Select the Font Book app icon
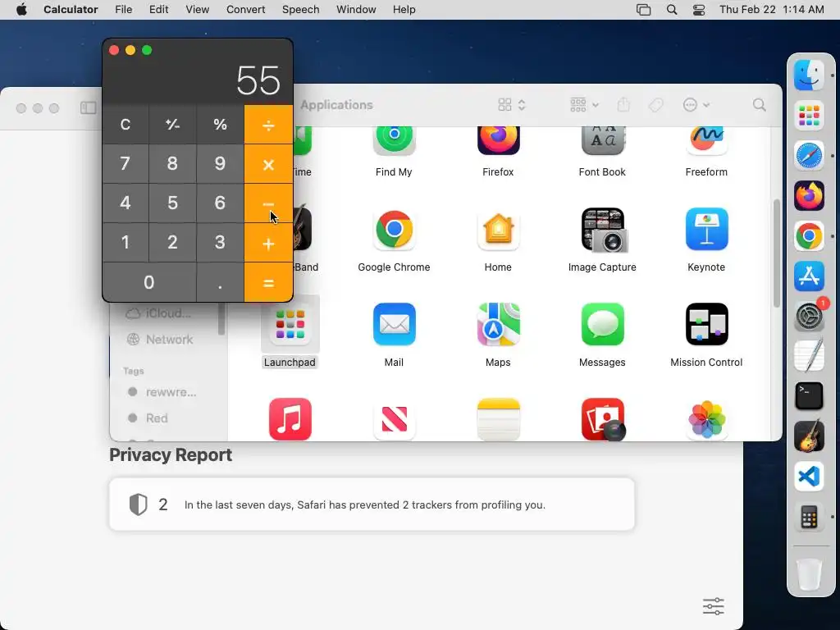 point(602,140)
